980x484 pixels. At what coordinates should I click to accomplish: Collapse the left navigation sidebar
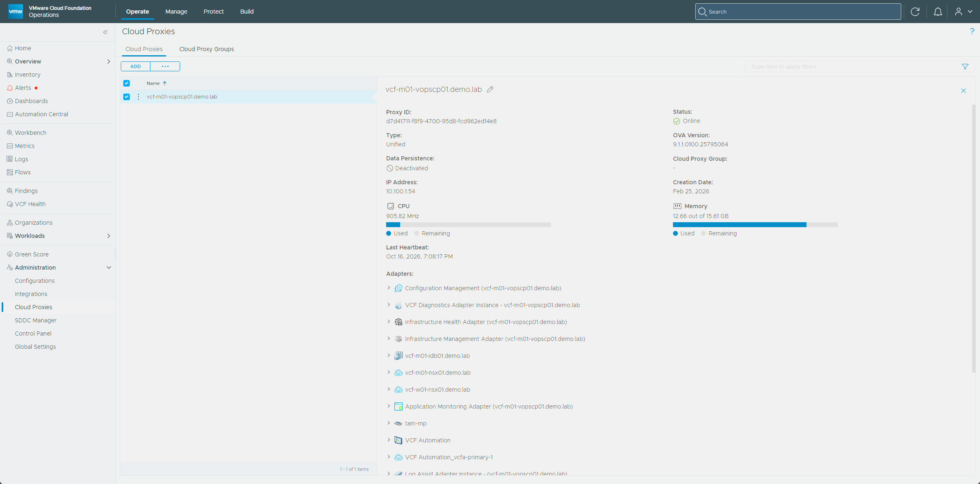tap(106, 32)
